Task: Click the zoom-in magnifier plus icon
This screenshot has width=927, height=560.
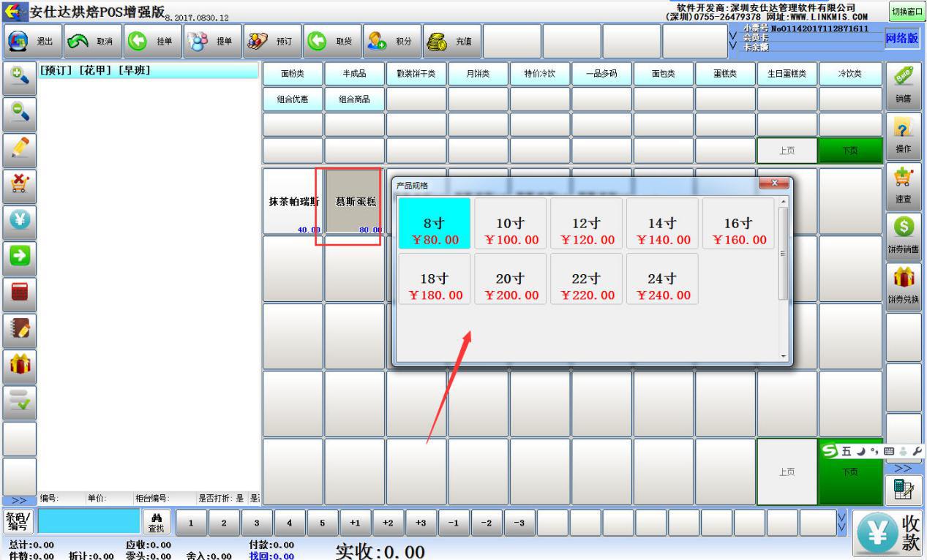Action: [x=19, y=77]
